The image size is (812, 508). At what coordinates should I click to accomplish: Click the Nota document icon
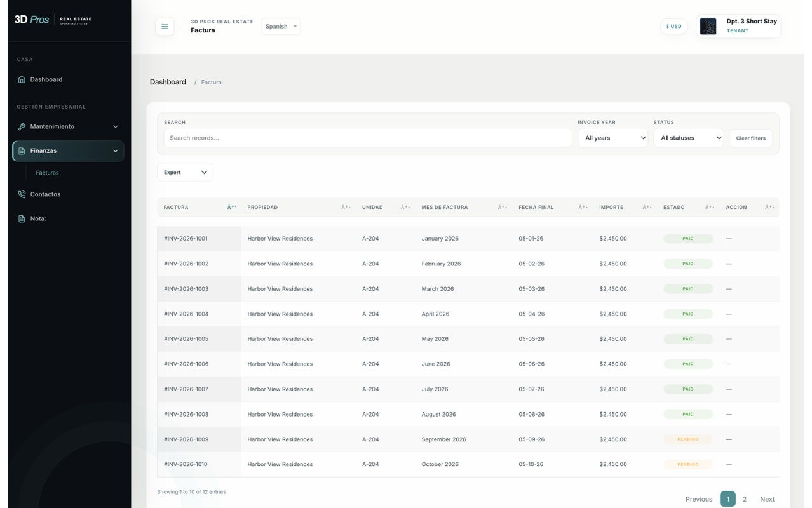[x=22, y=218]
